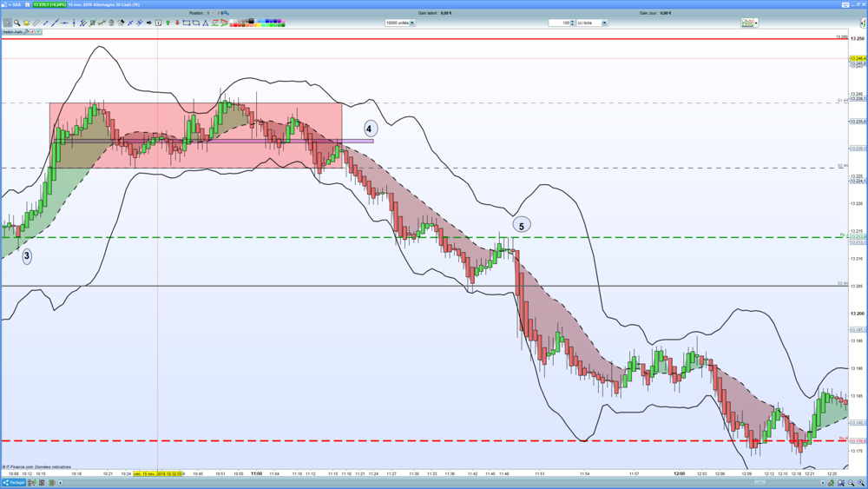Screen dimensions: 868x489
Task: Open arrow next to chart style icon
Action: click(756, 23)
